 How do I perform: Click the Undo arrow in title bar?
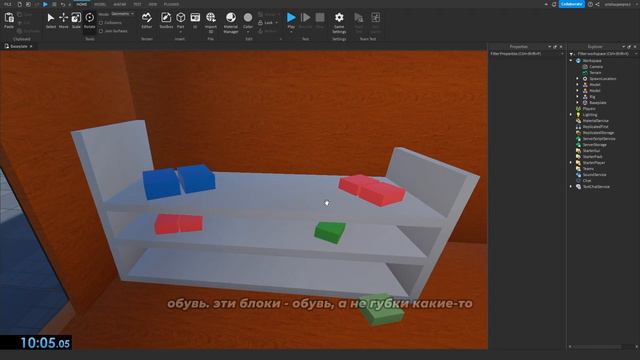coord(63,4)
